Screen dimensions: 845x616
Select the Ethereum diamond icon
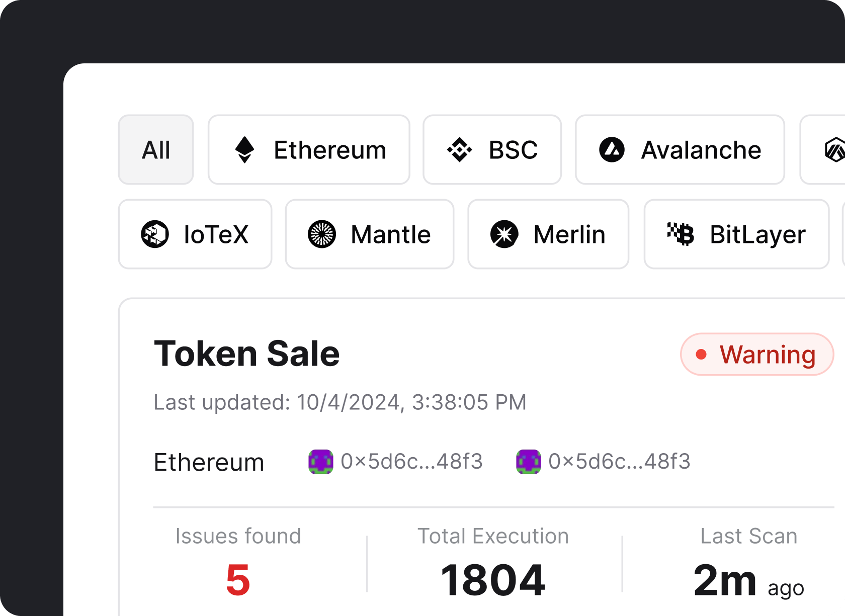coord(245,149)
